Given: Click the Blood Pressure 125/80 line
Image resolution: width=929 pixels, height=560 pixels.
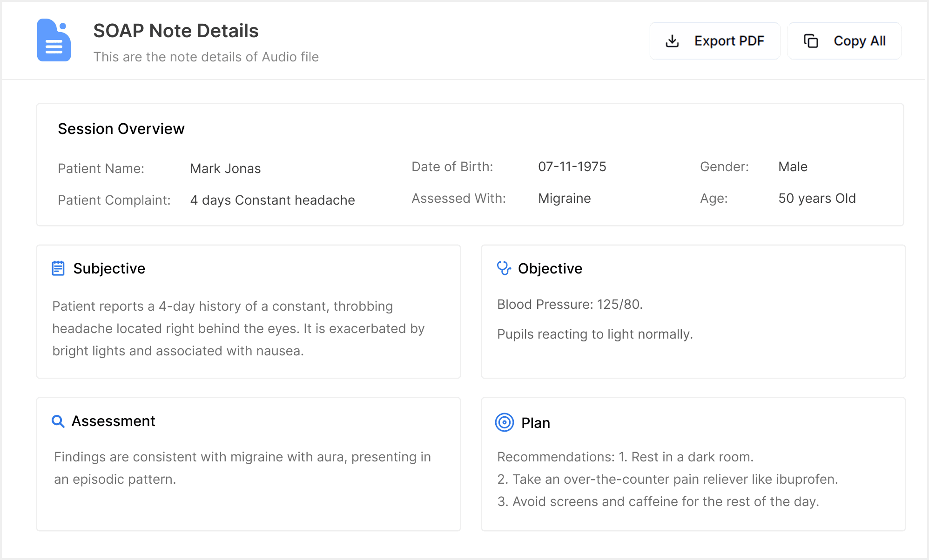Looking at the screenshot, I should click(x=570, y=304).
